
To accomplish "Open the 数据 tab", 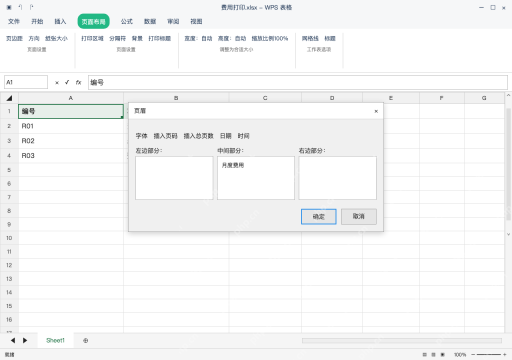I will tap(150, 22).
